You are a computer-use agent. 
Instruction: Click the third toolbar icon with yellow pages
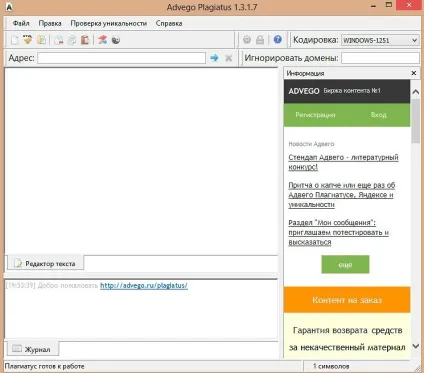point(42,40)
